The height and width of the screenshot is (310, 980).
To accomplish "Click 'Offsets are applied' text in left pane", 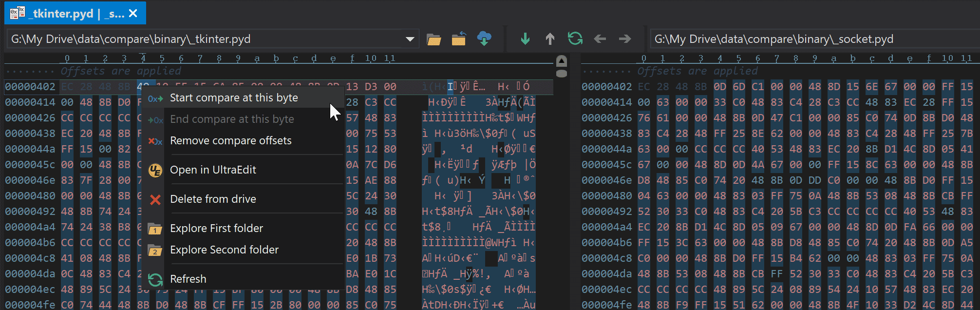I will click(121, 71).
